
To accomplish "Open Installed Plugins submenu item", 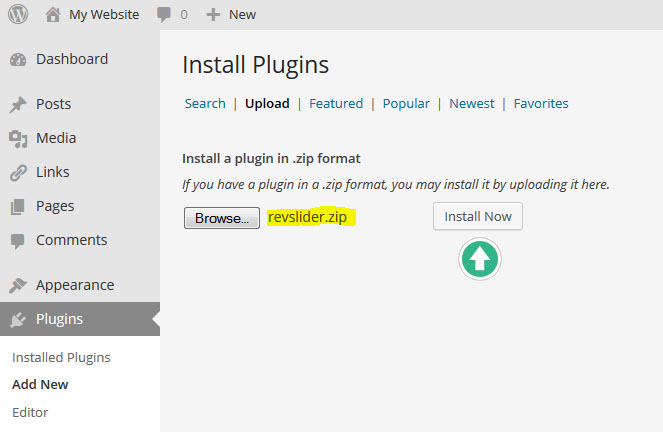I will (x=61, y=357).
